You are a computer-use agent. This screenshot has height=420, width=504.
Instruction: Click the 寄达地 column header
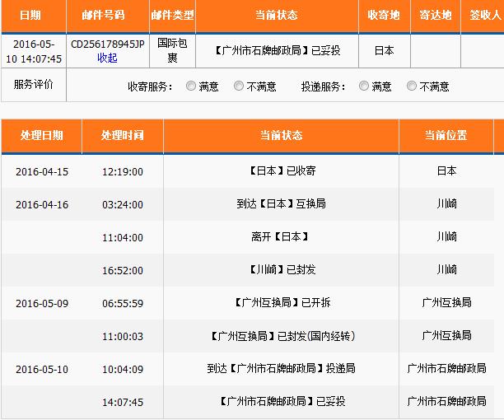436,15
